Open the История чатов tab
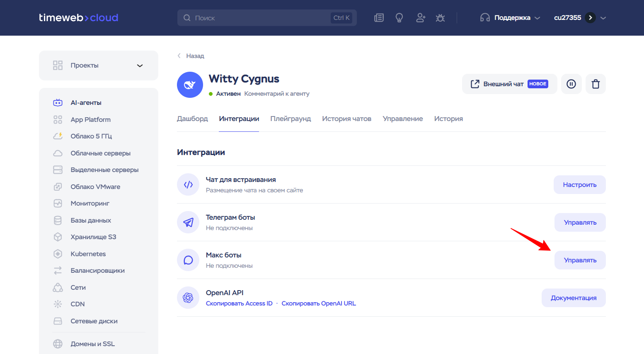The height and width of the screenshot is (354, 644). 346,119
